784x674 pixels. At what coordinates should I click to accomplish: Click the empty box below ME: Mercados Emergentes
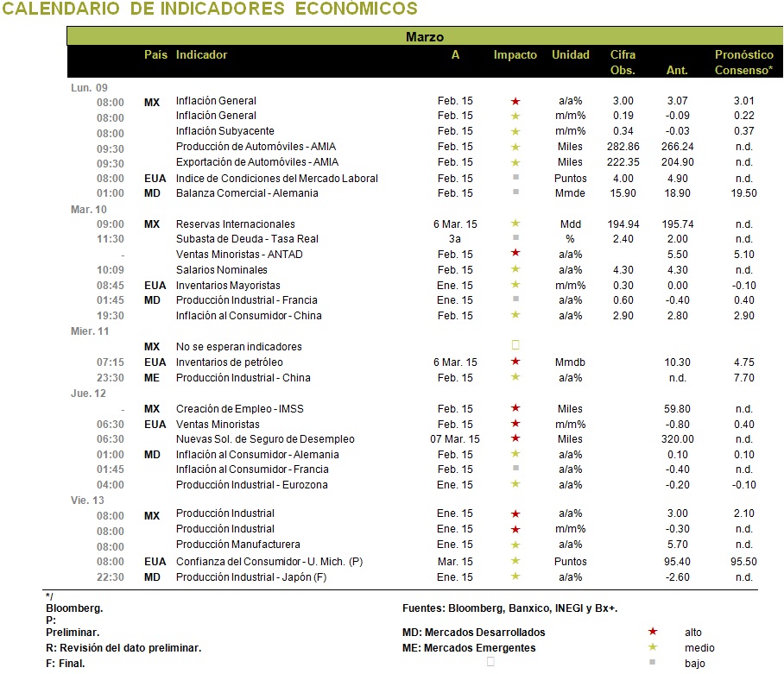(x=490, y=662)
